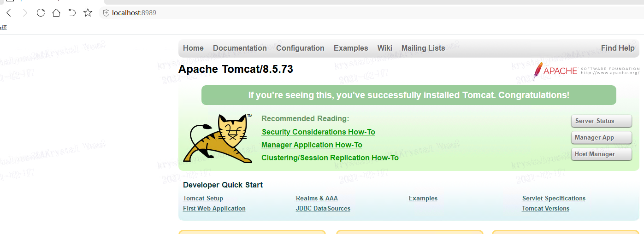Open Security Considerations How-To link
The width and height of the screenshot is (644, 234).
[x=319, y=132]
